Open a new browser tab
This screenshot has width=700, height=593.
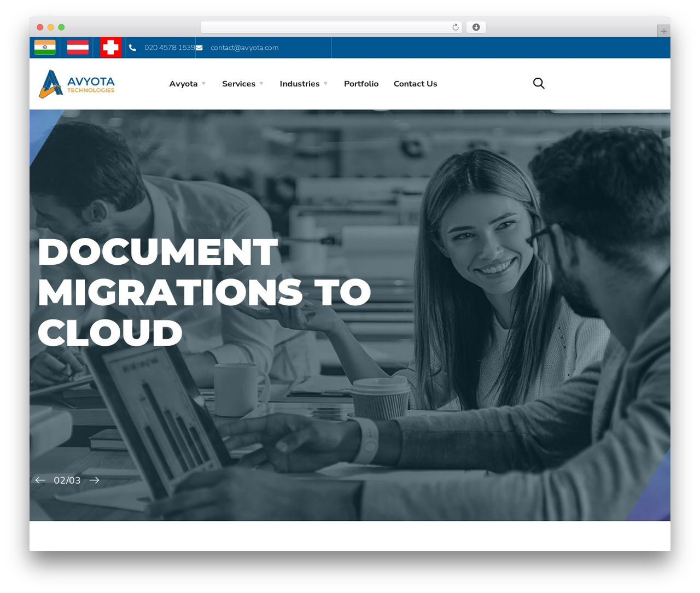pyautogui.click(x=663, y=31)
